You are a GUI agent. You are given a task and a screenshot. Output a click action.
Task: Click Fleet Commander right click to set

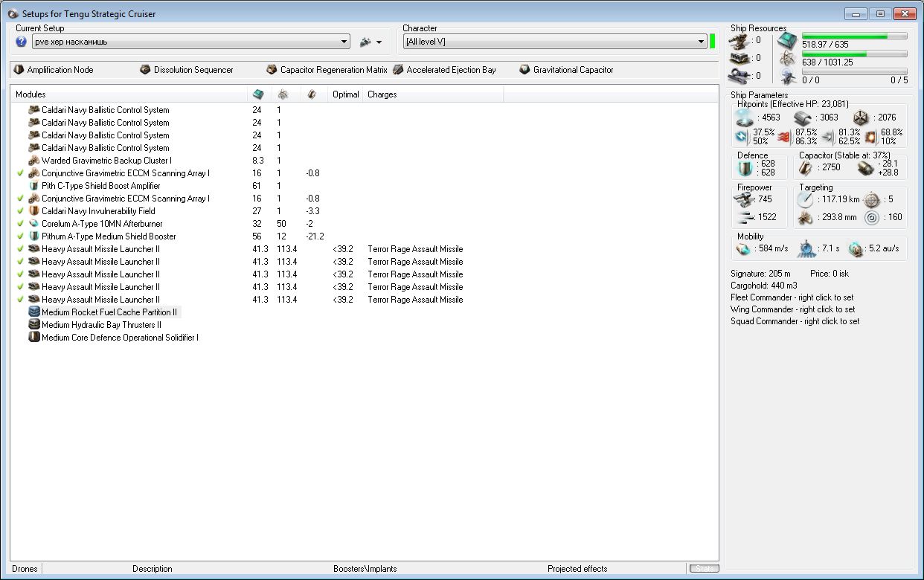[792, 297]
